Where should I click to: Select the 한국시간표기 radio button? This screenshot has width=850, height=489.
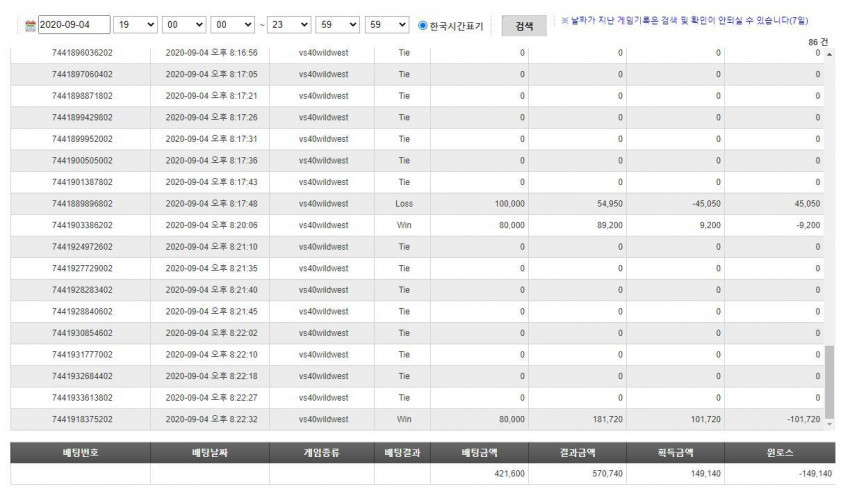coord(423,25)
